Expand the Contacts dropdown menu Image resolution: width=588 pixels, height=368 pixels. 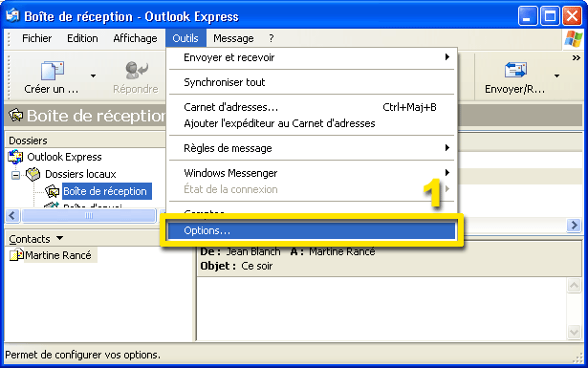[x=59, y=238]
